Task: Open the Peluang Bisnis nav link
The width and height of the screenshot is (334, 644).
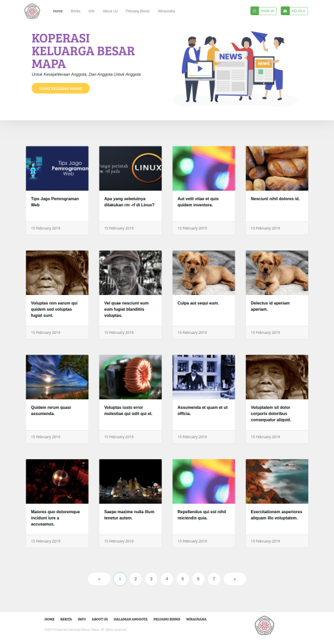Action: tap(138, 11)
